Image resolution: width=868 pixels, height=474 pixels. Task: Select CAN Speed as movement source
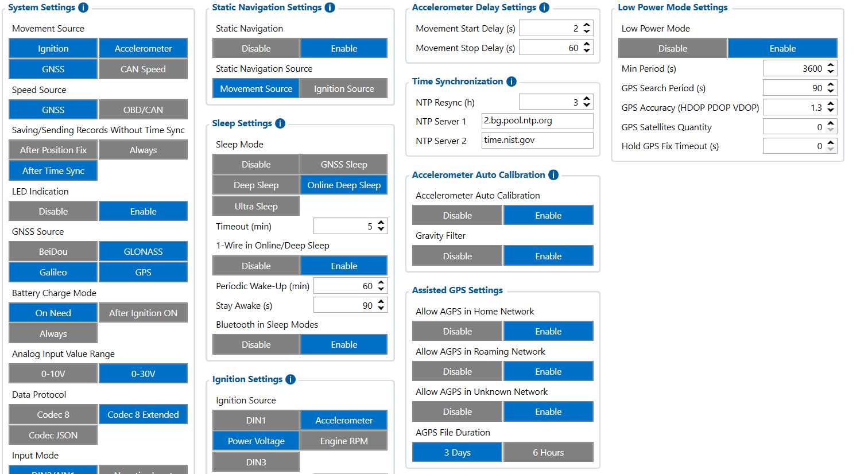click(x=143, y=69)
